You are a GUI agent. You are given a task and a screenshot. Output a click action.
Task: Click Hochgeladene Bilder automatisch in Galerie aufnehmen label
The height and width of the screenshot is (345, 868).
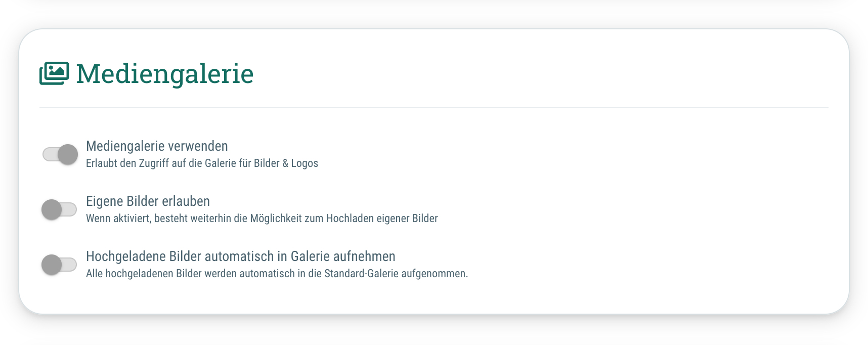[x=241, y=256]
